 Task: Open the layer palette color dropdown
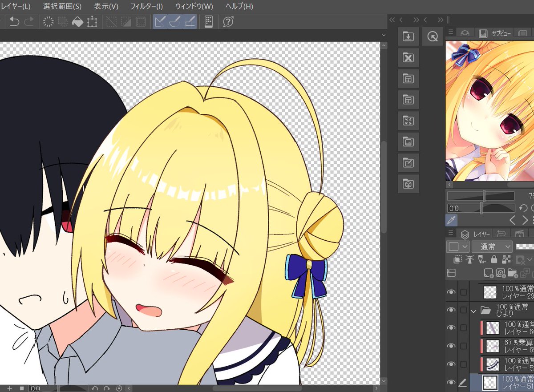(458, 247)
